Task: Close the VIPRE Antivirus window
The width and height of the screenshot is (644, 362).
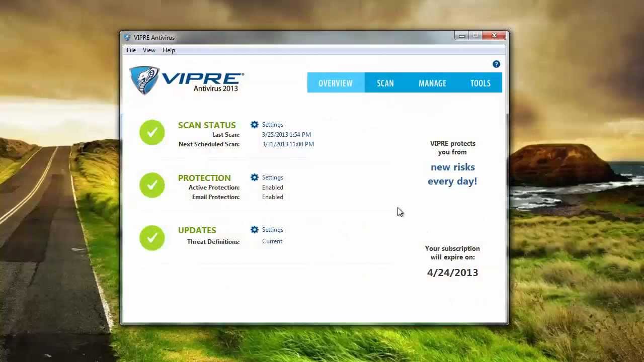Action: click(x=494, y=36)
